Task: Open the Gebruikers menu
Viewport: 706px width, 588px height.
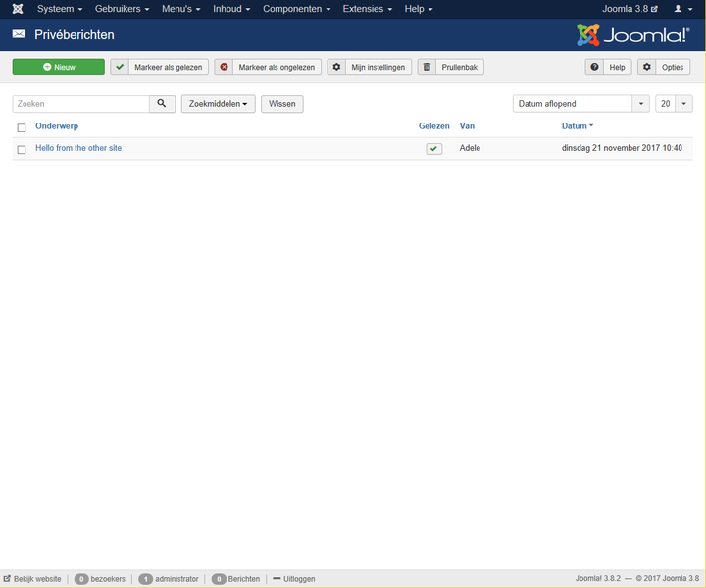Action: pyautogui.click(x=122, y=9)
